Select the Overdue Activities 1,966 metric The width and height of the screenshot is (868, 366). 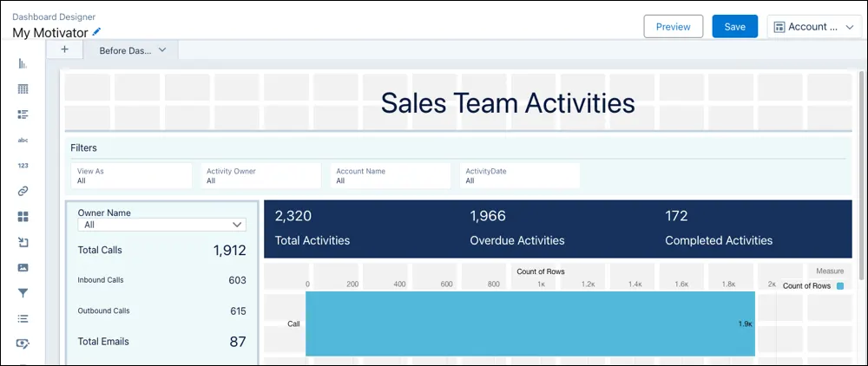click(x=517, y=228)
